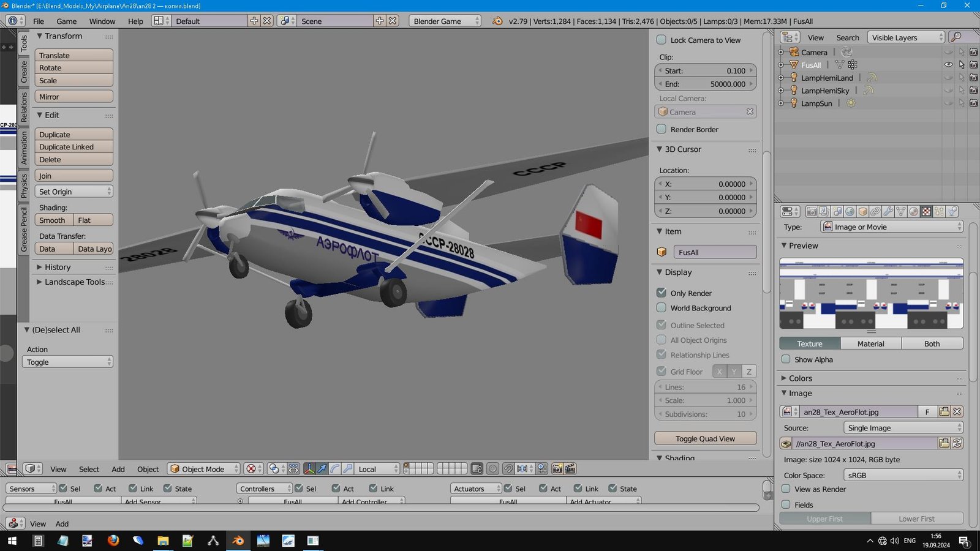
Task: Toggle FusAll visibility eye in outliner
Action: 948,65
